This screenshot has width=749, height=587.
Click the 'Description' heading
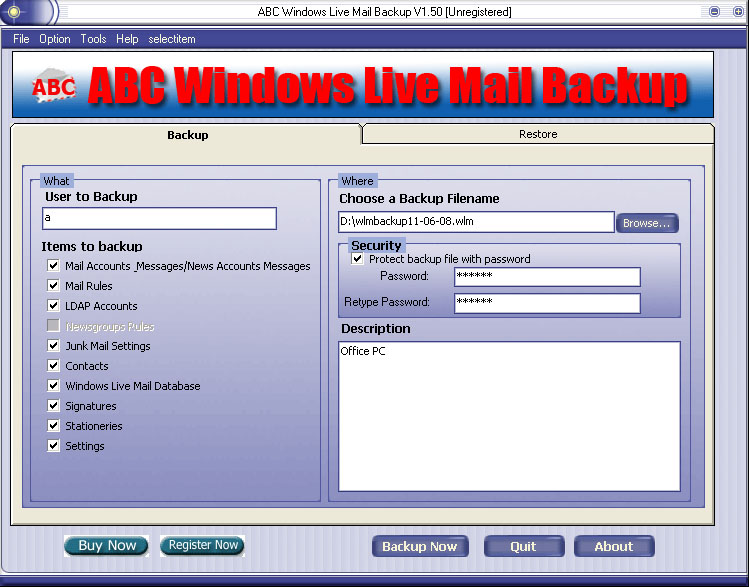376,329
